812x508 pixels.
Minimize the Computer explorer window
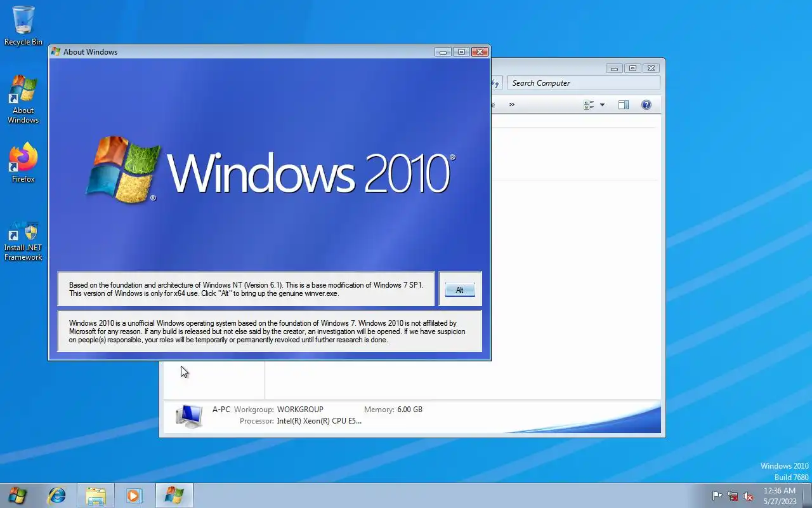[613, 68]
